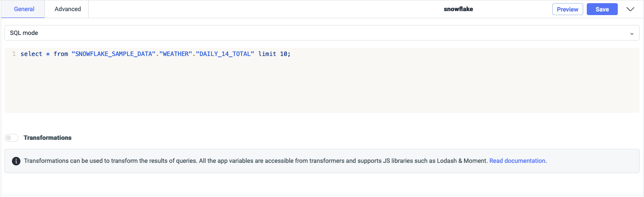Image resolution: width=644 pixels, height=197 pixels.
Task: Click the Transformations label
Action: [x=48, y=138]
